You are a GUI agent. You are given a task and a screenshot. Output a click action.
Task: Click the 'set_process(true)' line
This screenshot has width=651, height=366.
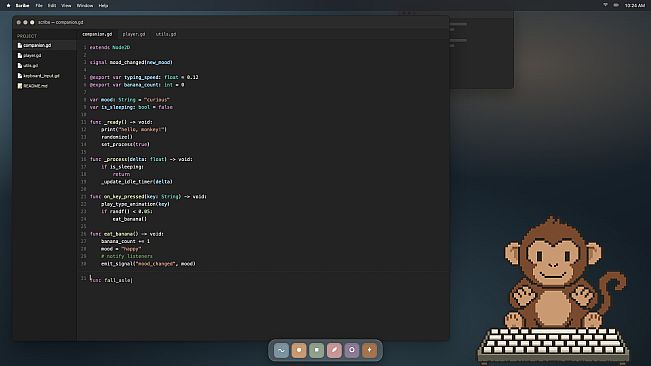[x=125, y=144]
